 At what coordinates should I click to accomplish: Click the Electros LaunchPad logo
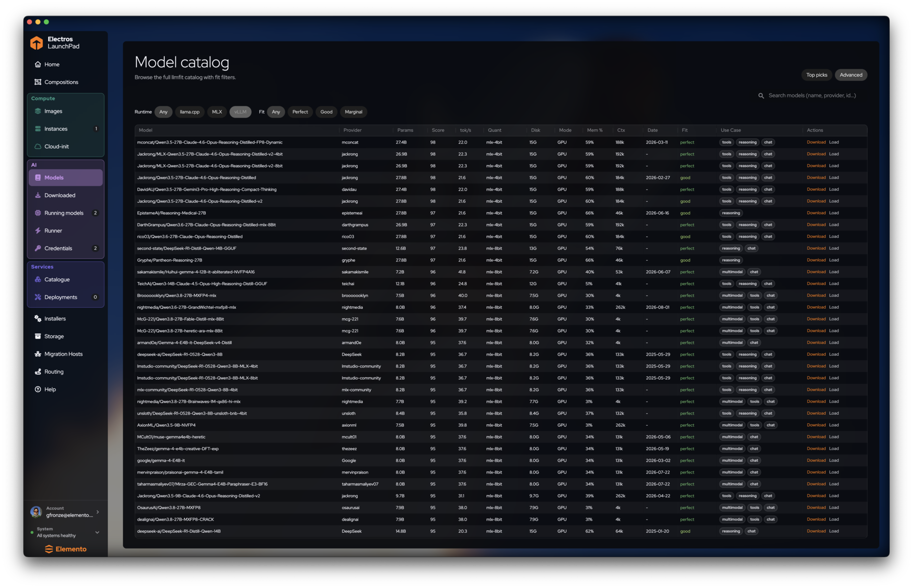(37, 43)
